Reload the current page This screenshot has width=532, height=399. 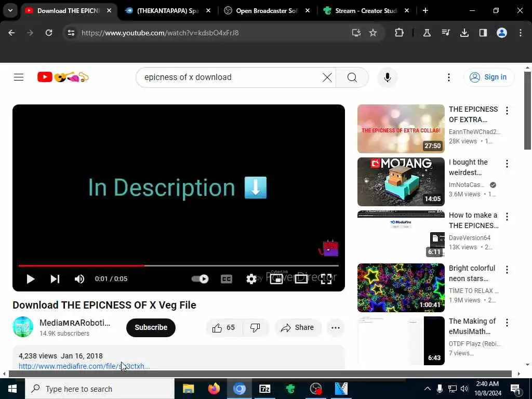pos(49,33)
